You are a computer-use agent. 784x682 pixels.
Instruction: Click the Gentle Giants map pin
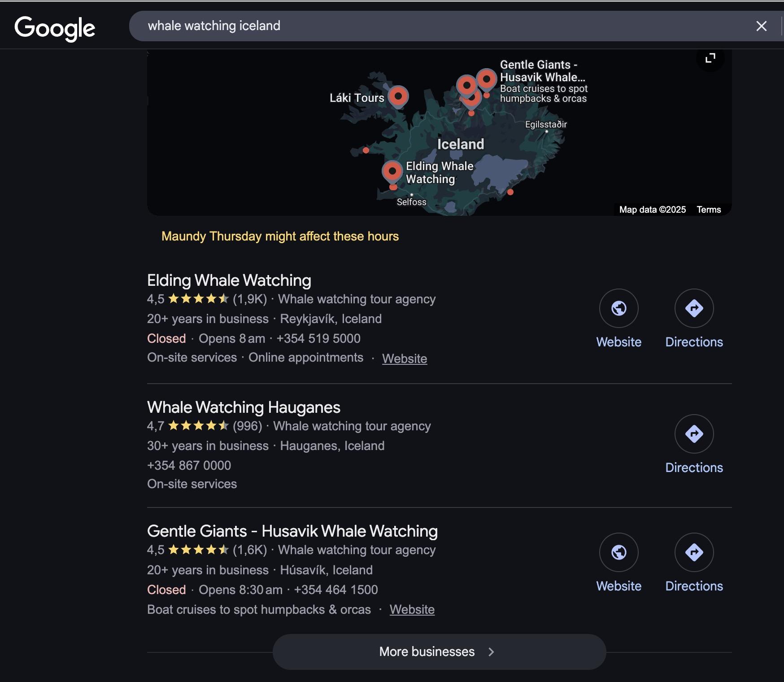(x=486, y=79)
